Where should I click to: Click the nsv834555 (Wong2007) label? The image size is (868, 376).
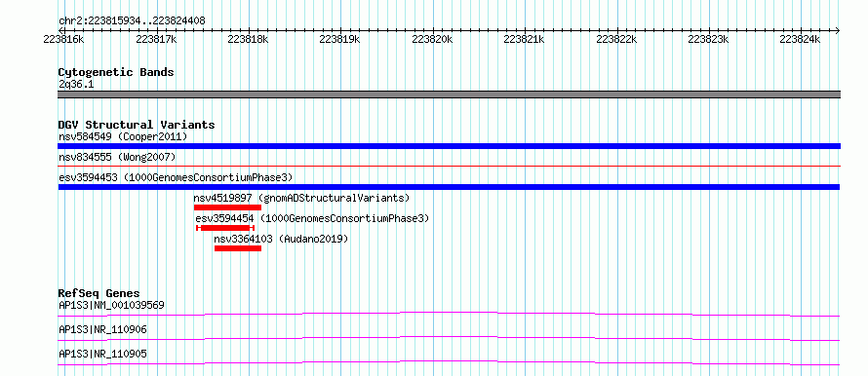click(117, 158)
